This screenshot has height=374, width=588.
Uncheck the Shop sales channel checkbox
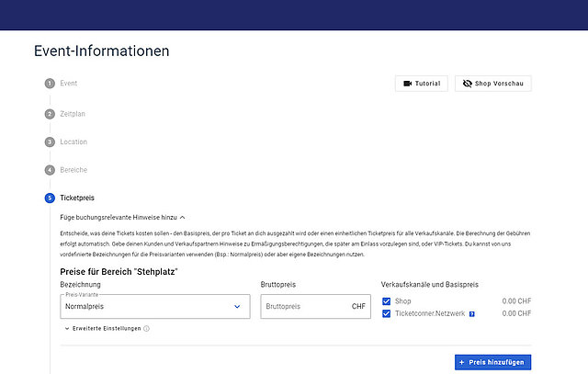point(387,301)
